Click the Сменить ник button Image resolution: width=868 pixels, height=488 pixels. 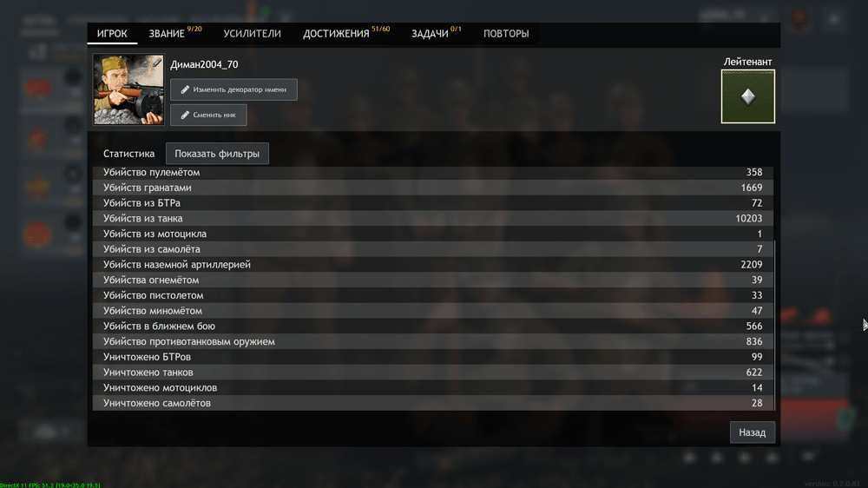tap(208, 115)
